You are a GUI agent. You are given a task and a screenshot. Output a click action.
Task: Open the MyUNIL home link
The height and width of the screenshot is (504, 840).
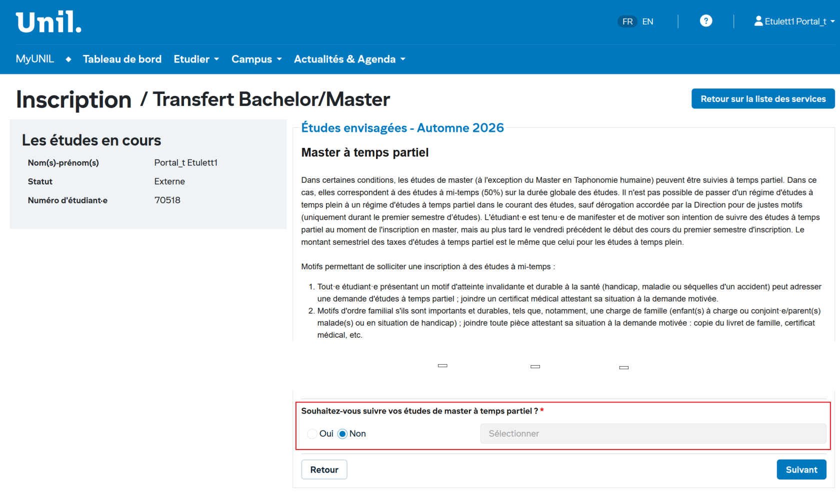35,59
